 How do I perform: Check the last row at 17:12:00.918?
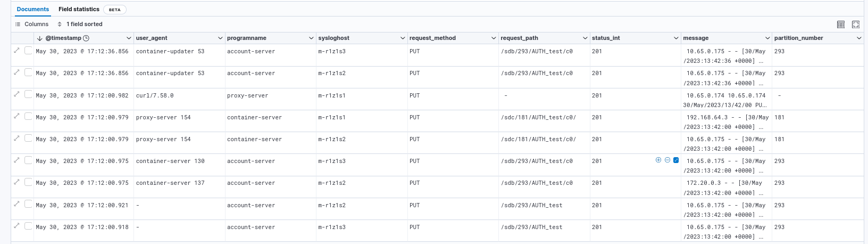pos(28,226)
